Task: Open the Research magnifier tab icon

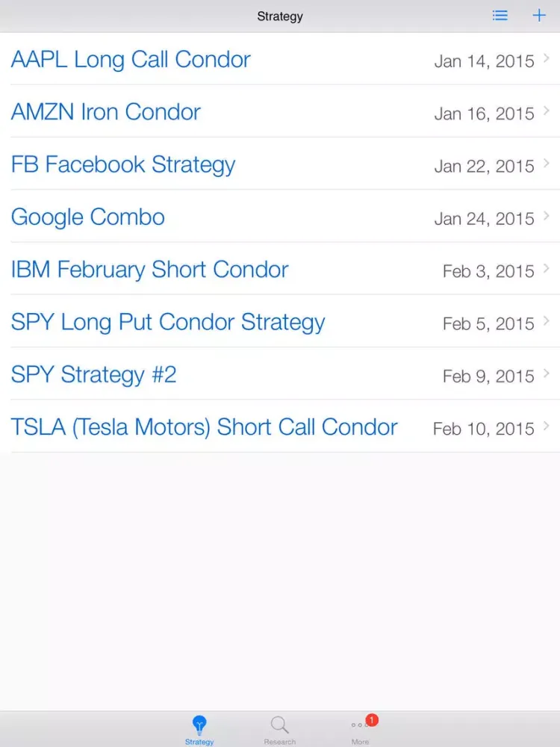Action: 279,724
